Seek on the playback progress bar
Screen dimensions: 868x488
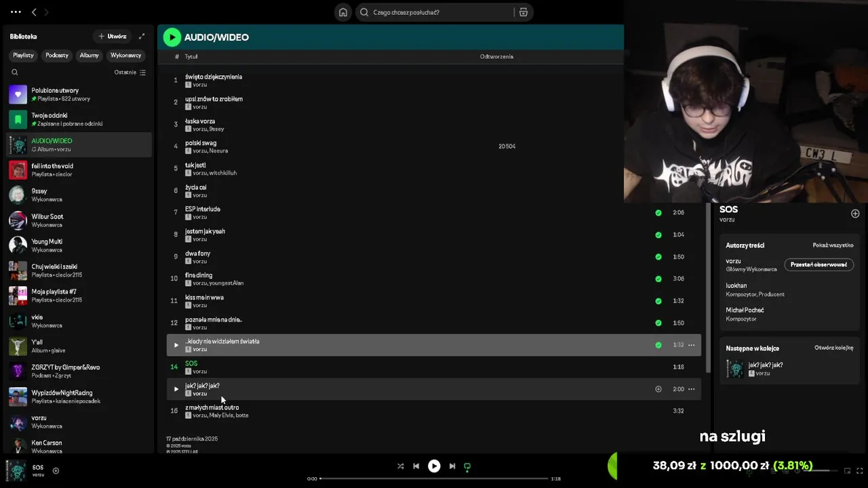point(434,479)
